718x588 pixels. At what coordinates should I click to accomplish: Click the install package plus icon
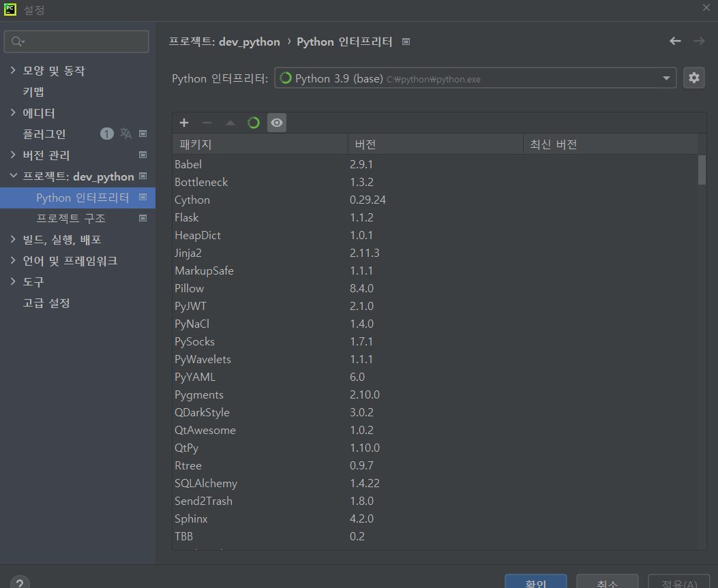pos(184,123)
